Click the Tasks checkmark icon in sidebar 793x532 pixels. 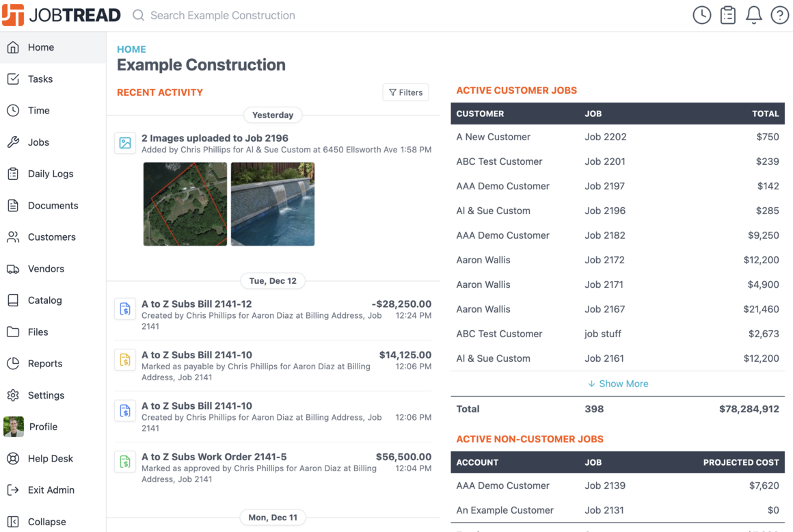tap(13, 79)
